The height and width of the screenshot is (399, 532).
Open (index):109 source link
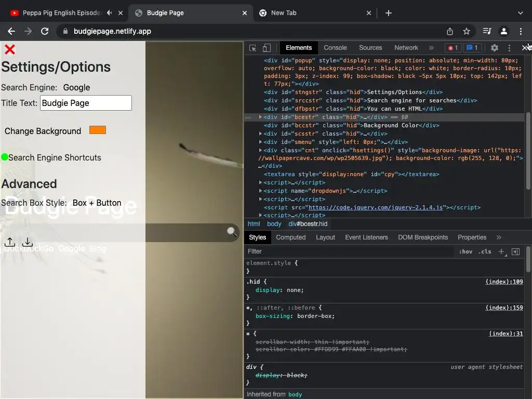point(504,282)
